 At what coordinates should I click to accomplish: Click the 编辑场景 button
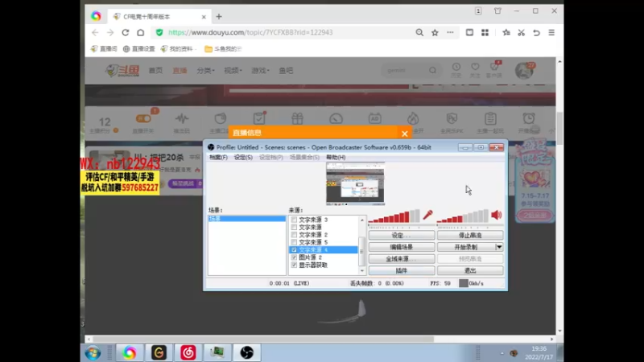click(401, 247)
